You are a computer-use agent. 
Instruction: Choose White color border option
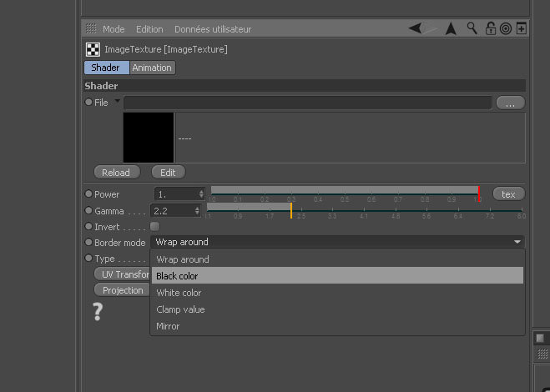click(337, 293)
